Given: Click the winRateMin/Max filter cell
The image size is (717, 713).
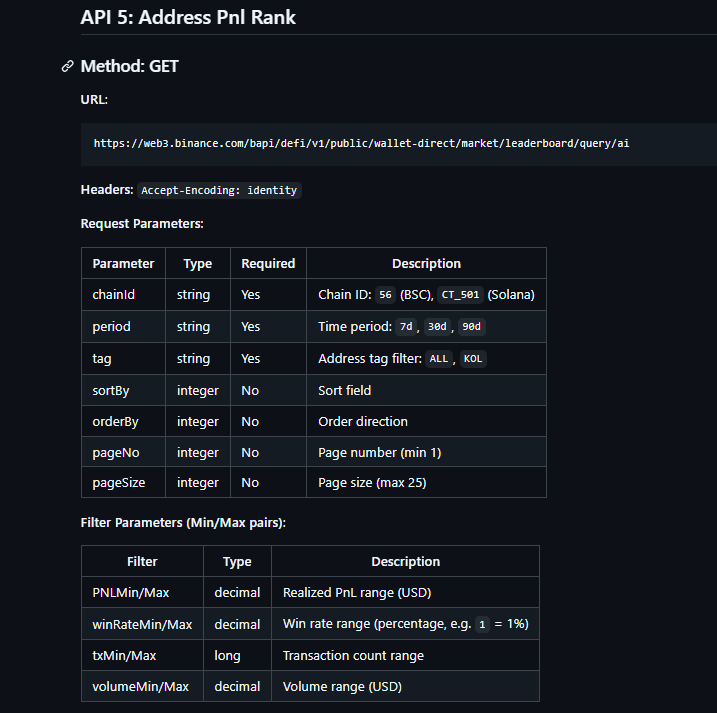Looking at the screenshot, I should (142, 624).
